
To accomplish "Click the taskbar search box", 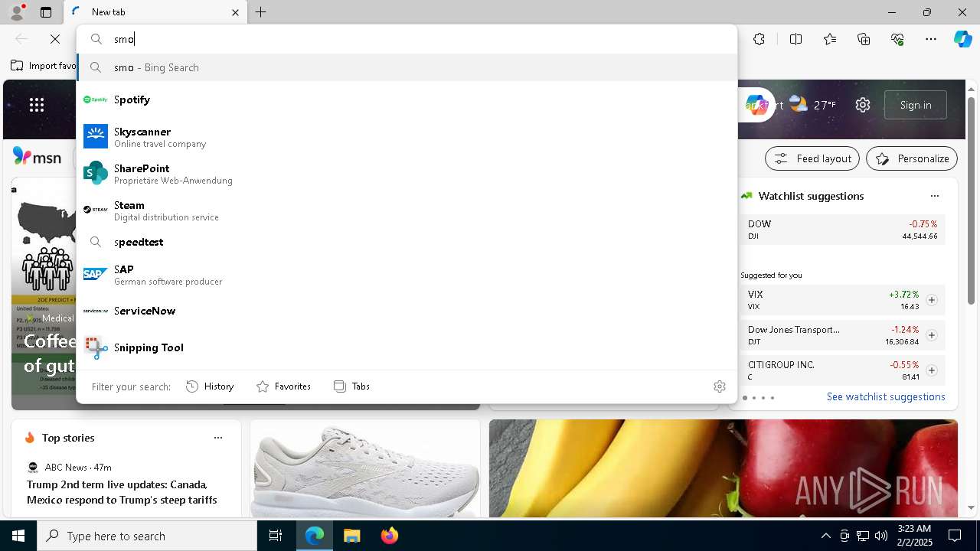I will click(147, 536).
